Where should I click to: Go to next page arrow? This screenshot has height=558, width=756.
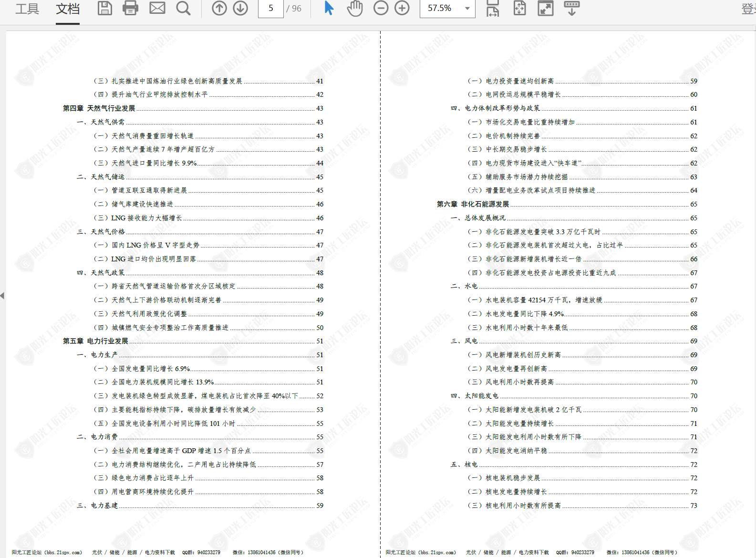point(240,8)
